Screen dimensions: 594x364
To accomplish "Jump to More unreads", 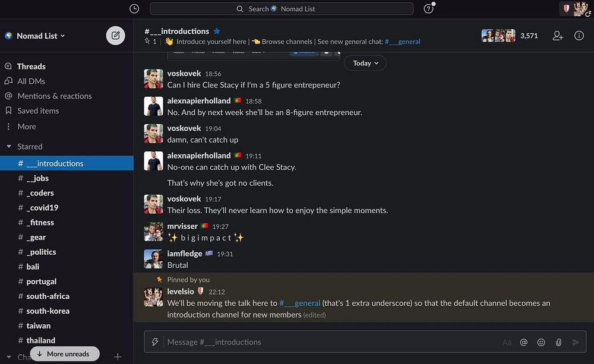I will [64, 354].
